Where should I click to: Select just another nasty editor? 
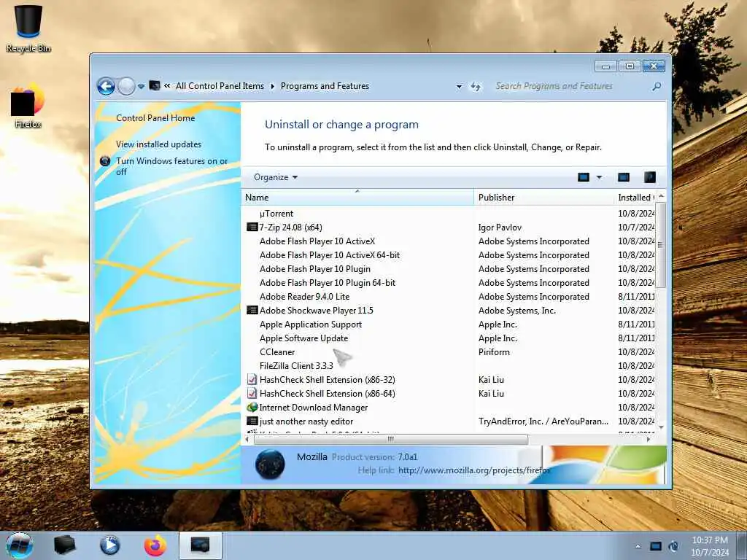306,421
